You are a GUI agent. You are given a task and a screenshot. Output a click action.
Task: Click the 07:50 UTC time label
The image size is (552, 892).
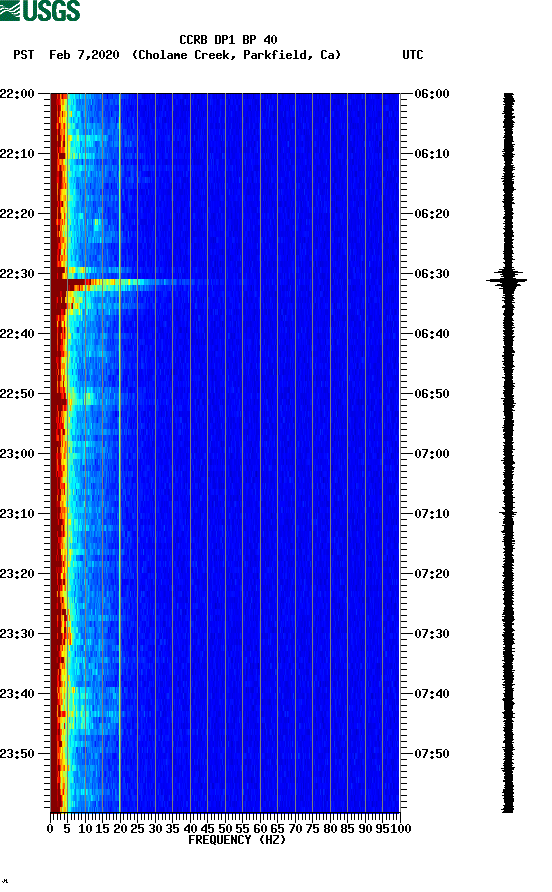[x=432, y=754]
